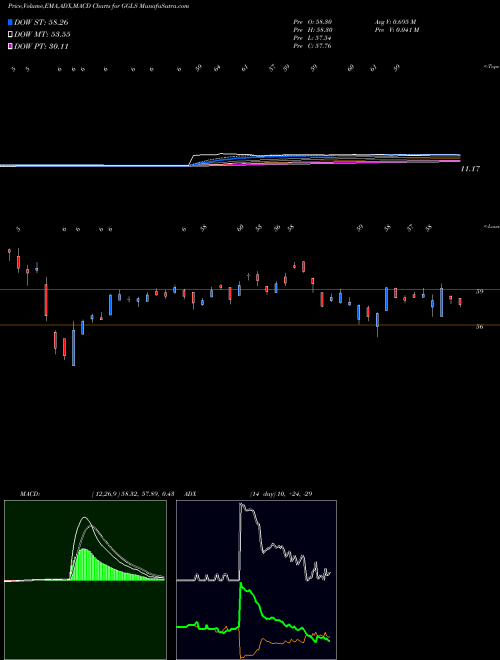Select the 'DOW PT: 30.11' legend label
Screen dimensions: 500x660
[41, 46]
